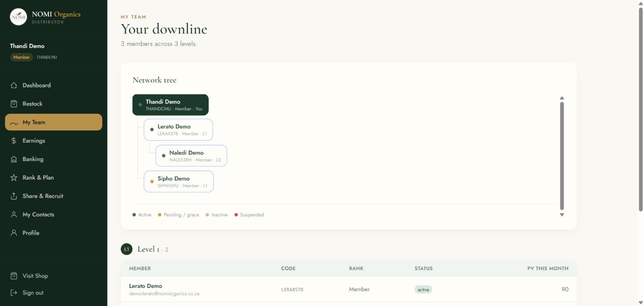Click the My Contacts person icon
Image resolution: width=644 pixels, height=306 pixels.
point(14,215)
